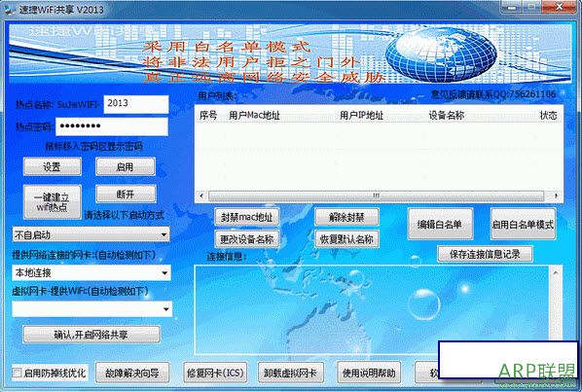
Task: Click the 断开 button
Action: coord(126,194)
